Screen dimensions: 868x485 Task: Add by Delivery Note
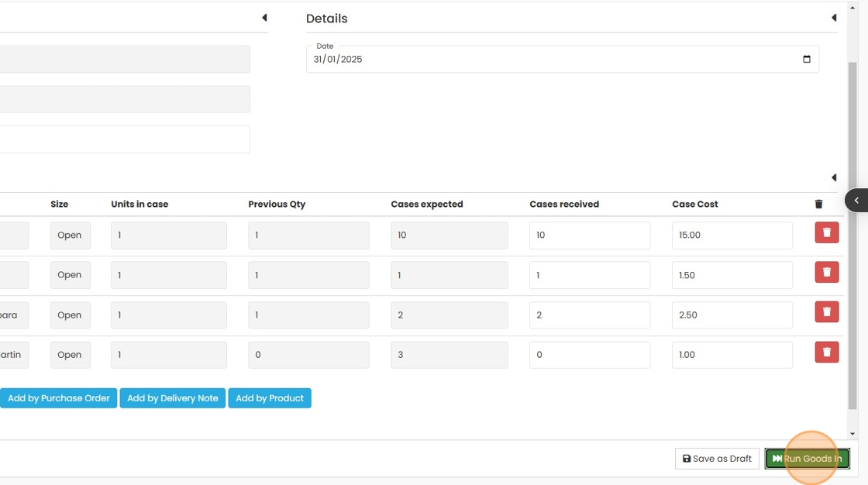(x=172, y=398)
